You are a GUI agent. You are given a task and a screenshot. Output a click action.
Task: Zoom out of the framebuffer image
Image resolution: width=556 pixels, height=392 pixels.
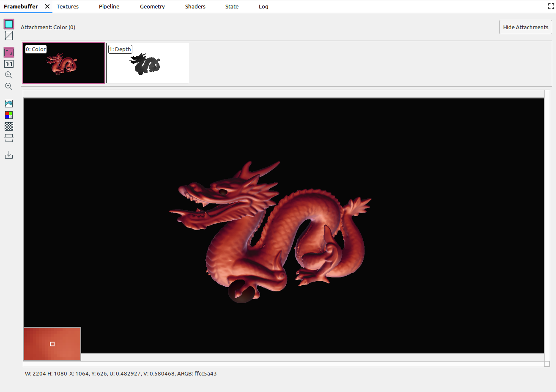[8, 87]
